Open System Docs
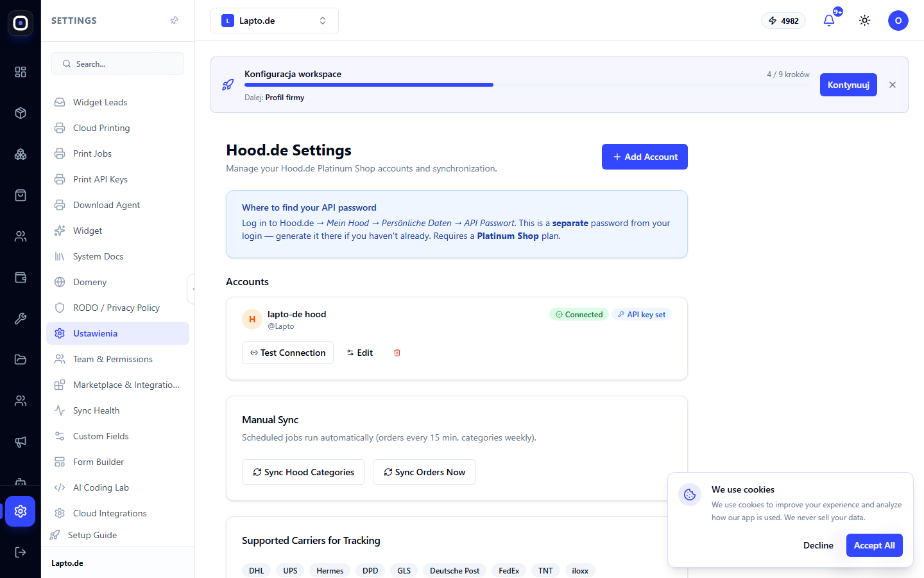Viewport: 924px width, 578px height. click(117, 256)
